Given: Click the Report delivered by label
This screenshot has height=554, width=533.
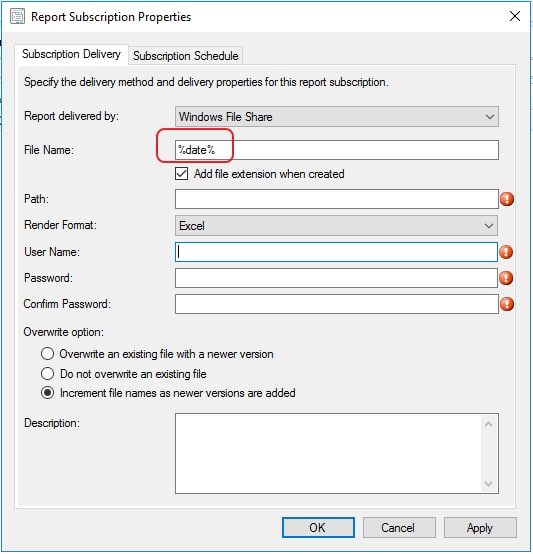Looking at the screenshot, I should (x=71, y=116).
